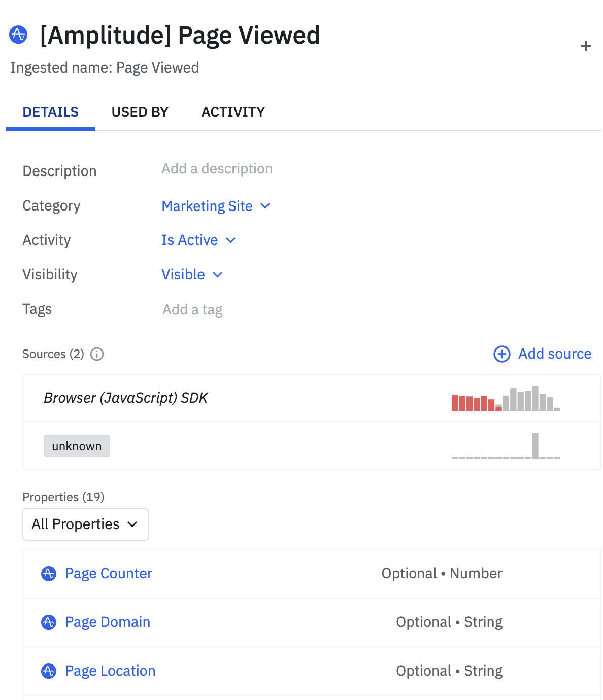Click the Sources info icon
This screenshot has width=603, height=700.
tap(97, 354)
